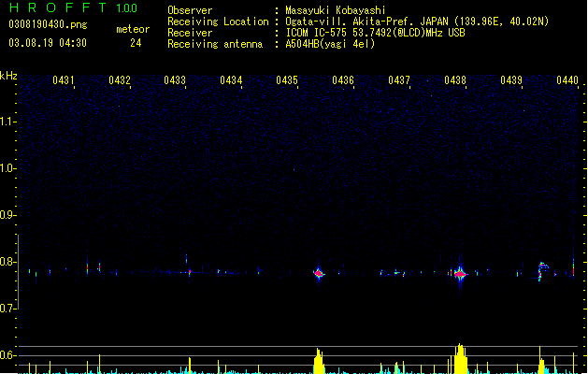Click the 0431 time marker
The height and width of the screenshot is (374, 588).
63,80
